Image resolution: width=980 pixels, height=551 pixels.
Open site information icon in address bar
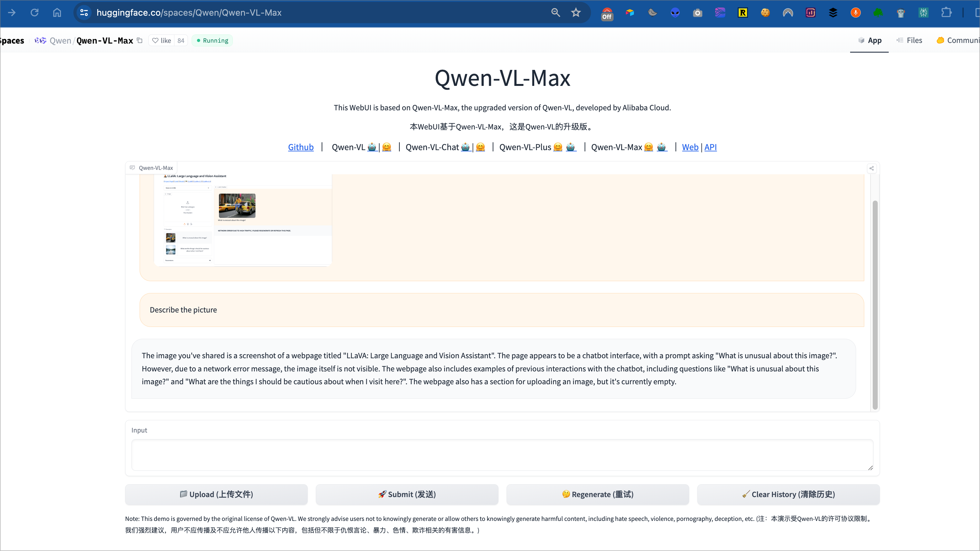tap(84, 13)
